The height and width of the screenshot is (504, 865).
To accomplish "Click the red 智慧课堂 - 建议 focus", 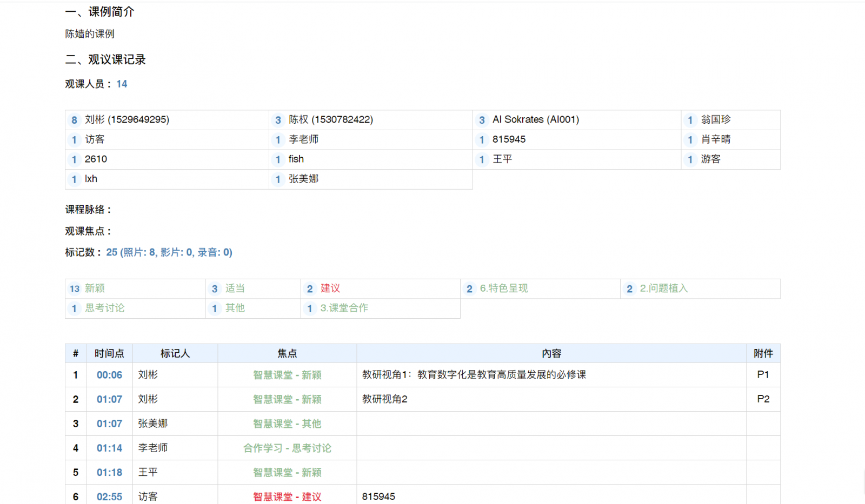I will [287, 496].
